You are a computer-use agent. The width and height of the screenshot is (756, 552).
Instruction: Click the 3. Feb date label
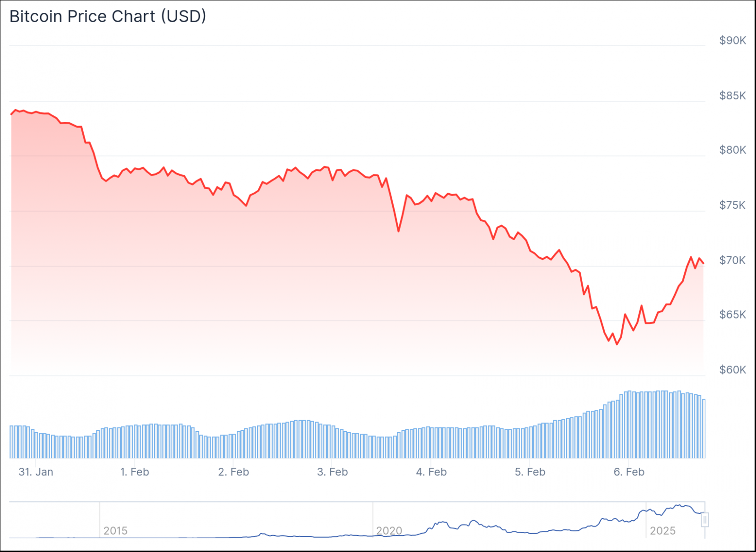click(x=332, y=472)
